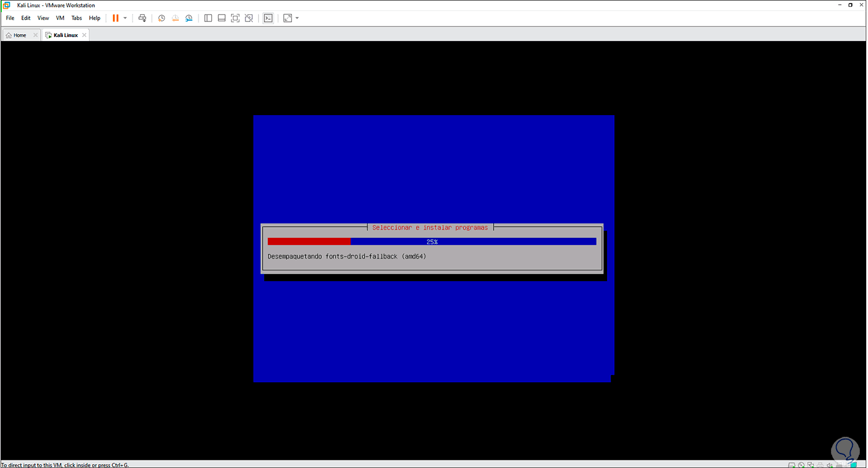Open the Tabs menu
This screenshot has height=468, width=868.
(77, 18)
